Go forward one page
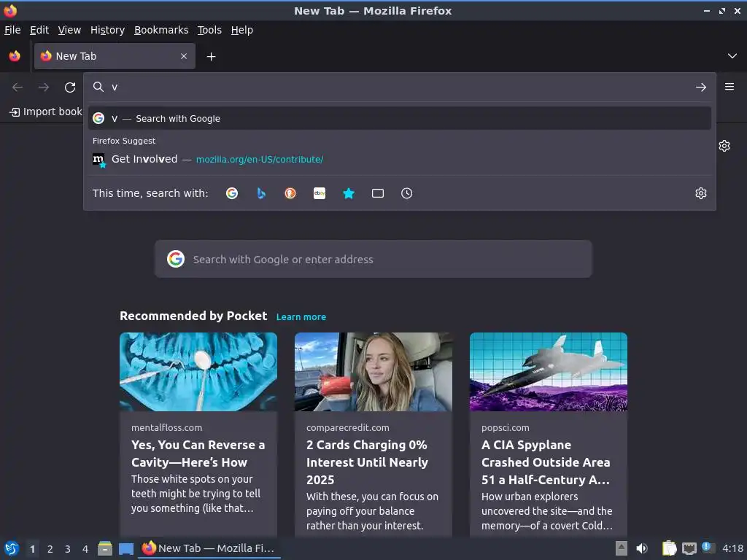 [44, 87]
